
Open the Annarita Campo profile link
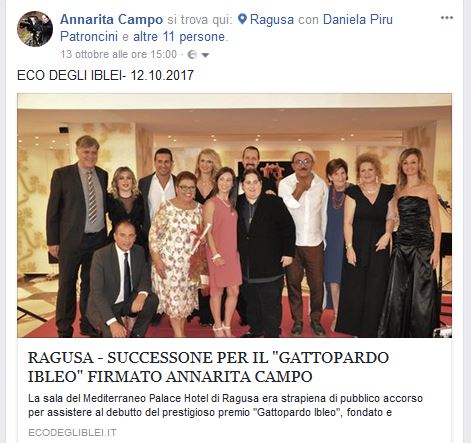click(x=111, y=19)
